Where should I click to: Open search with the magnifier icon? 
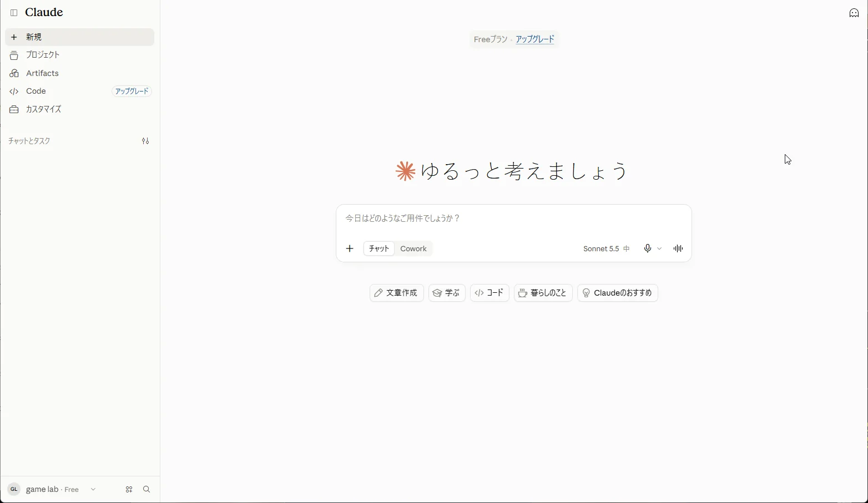click(x=147, y=489)
